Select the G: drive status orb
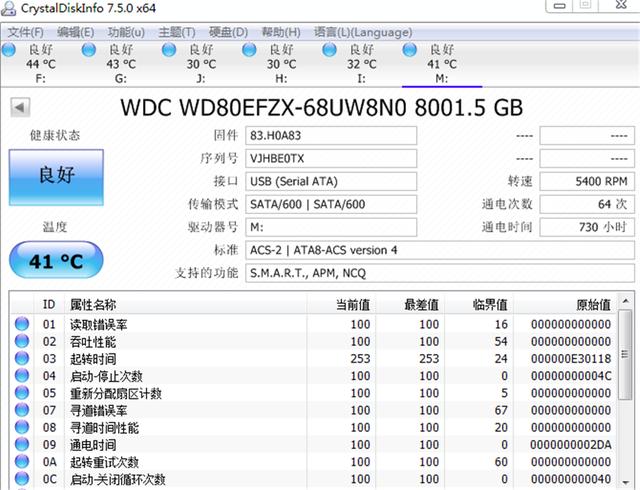Viewport: 640px width, 490px height. pos(89,50)
